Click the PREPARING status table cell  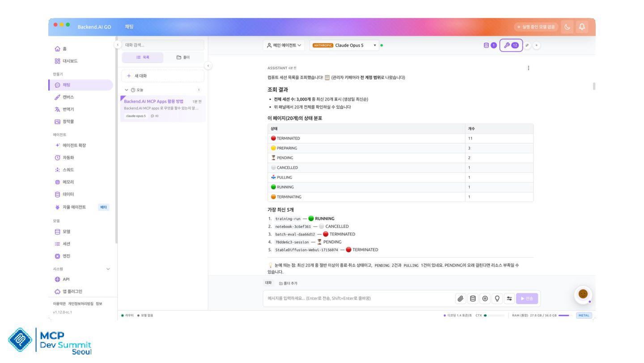click(366, 148)
